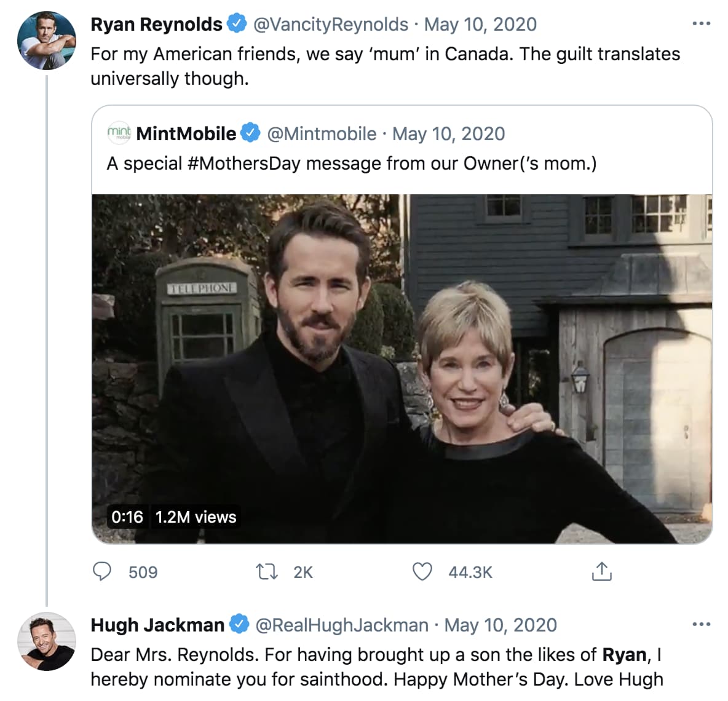The width and height of the screenshot is (728, 701).
Task: Play the Mother's Day video thumbnail
Action: [402, 369]
